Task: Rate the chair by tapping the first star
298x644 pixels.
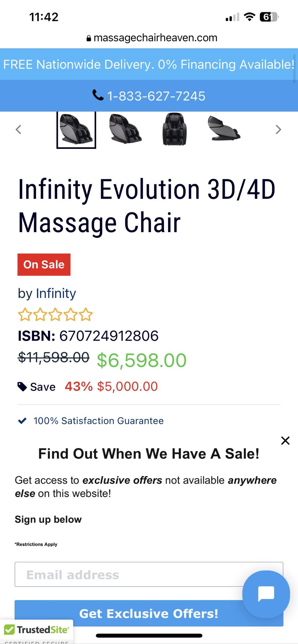Action: click(25, 314)
